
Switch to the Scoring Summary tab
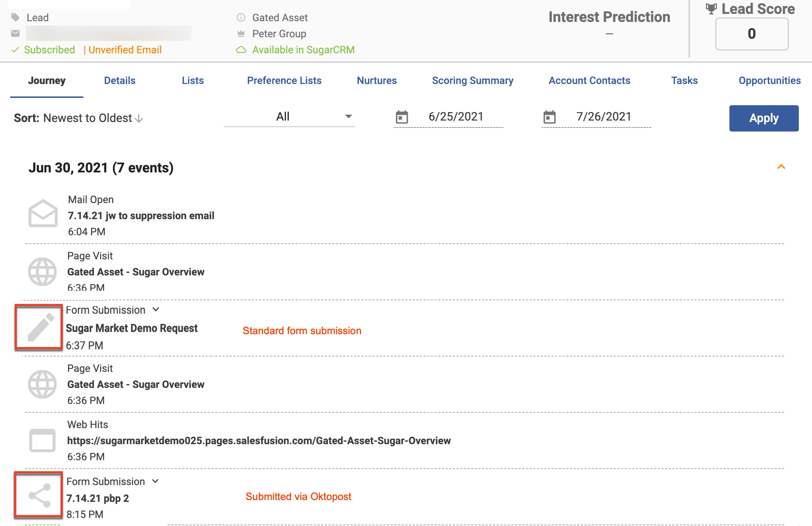(x=473, y=80)
